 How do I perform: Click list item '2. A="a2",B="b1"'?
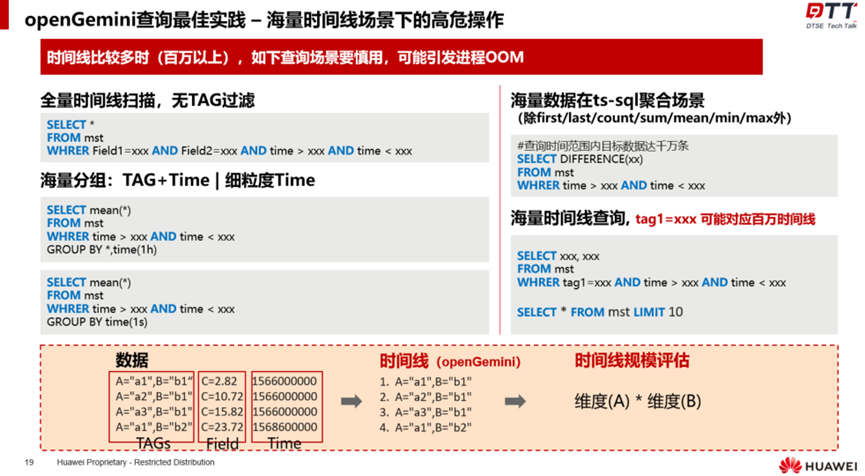(x=425, y=397)
